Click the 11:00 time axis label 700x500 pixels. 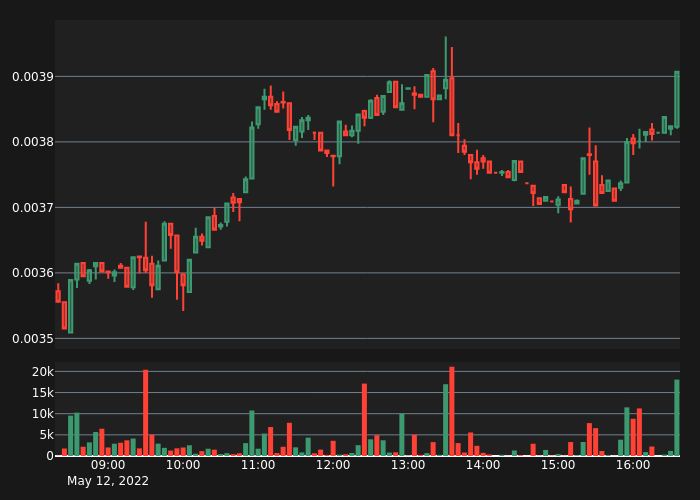point(258,465)
